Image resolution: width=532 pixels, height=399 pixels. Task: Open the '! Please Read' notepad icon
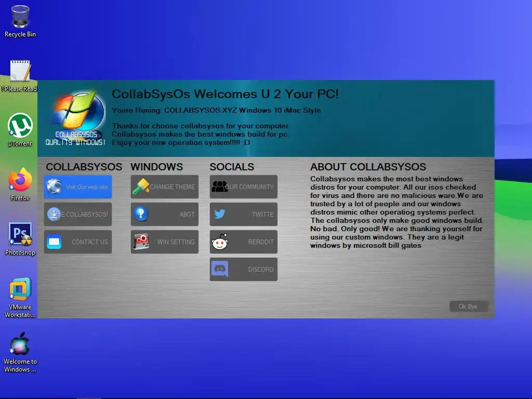pos(20,76)
